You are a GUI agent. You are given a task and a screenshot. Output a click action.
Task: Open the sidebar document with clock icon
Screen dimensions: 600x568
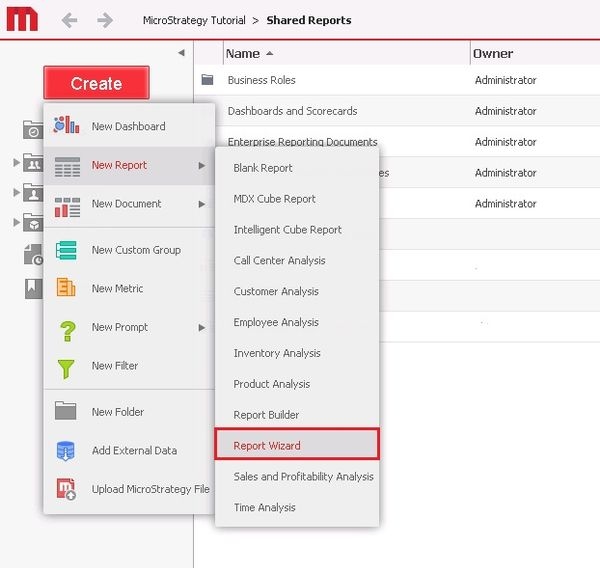[34, 255]
